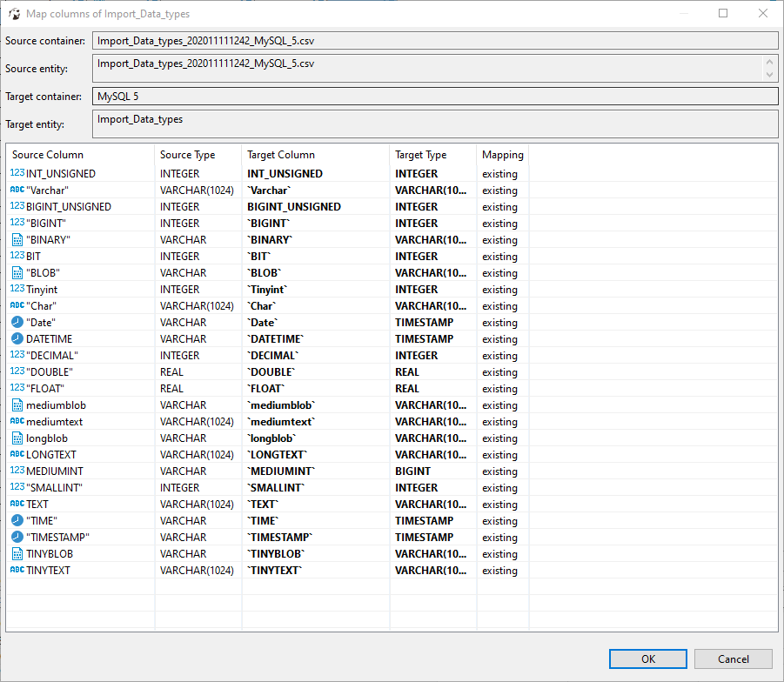Click the clock icon beside the TIME row
Screen dimensions: 784x682
coord(16,520)
